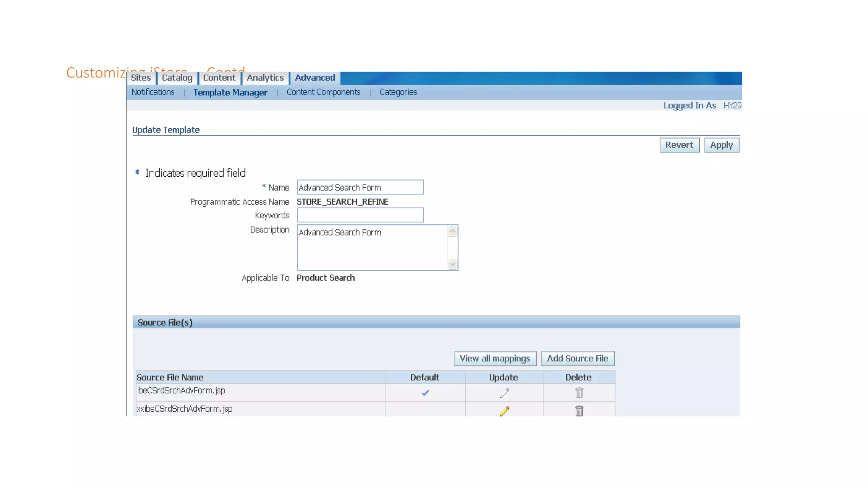Switch to the Catalog tab
Screen dimensions: 868x488
click(x=177, y=78)
